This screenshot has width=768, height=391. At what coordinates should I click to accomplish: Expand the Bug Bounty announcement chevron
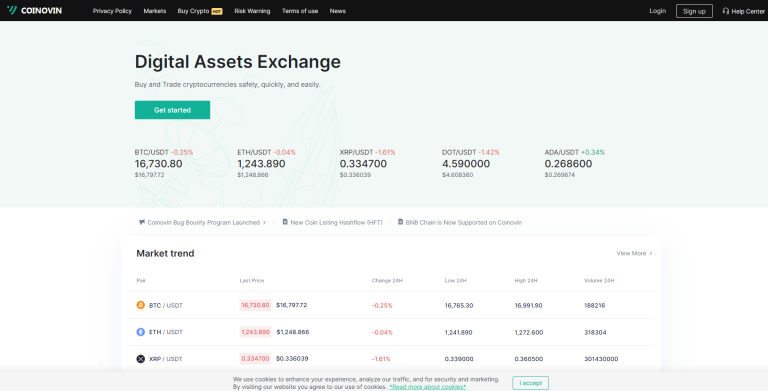click(264, 222)
